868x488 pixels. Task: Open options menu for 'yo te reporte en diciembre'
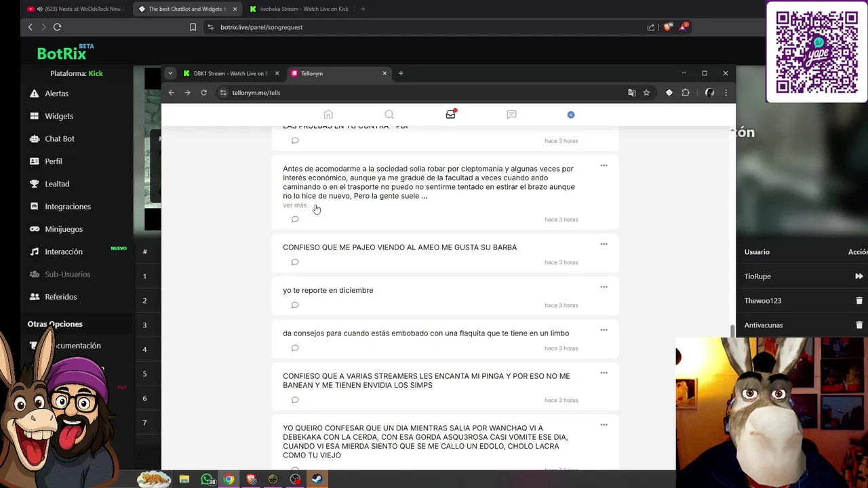[604, 287]
